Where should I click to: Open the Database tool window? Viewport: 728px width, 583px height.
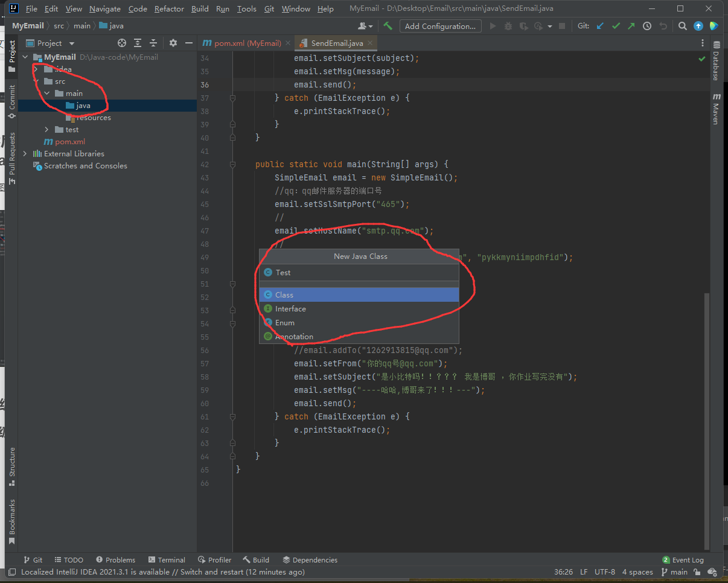[716, 61]
